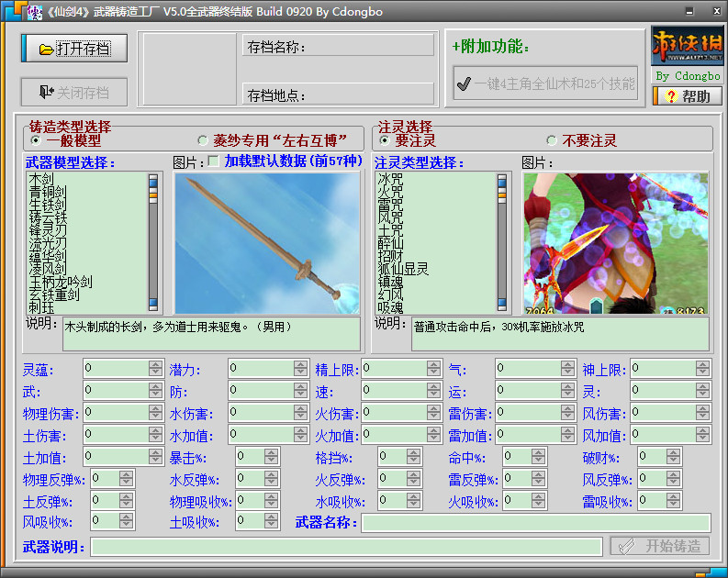Image resolution: width=728 pixels, height=578 pixels.
Task: Click the 破财% spinner arrows
Action: tap(673, 457)
